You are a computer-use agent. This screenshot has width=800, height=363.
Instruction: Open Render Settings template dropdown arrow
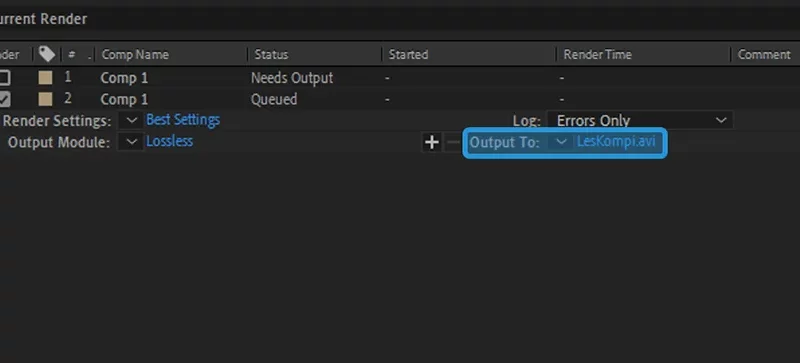point(131,120)
